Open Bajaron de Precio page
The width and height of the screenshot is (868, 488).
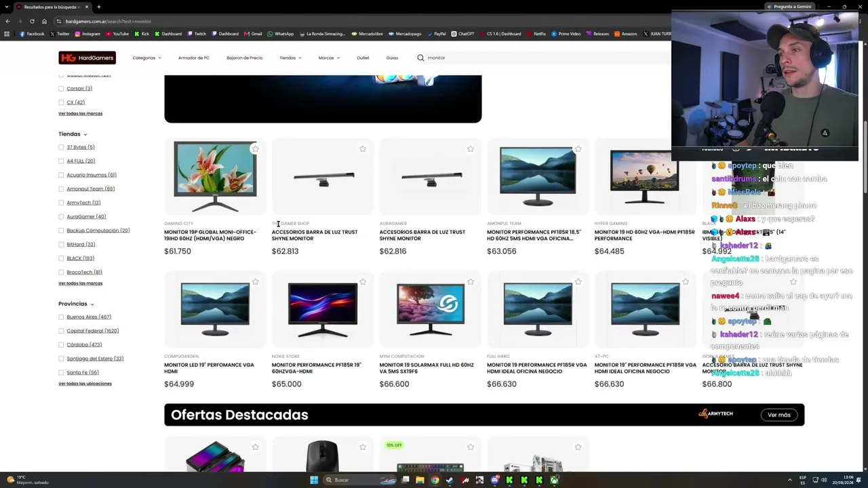pos(244,58)
